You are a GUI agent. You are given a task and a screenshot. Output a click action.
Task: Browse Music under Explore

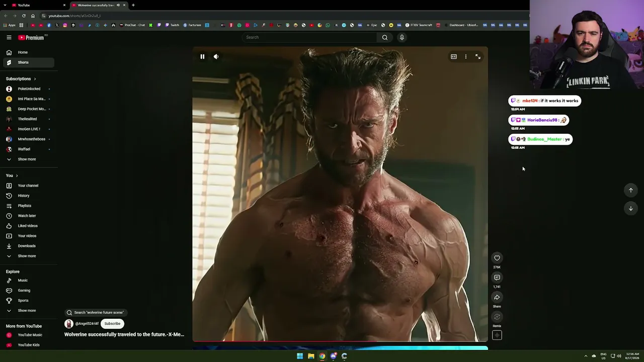click(x=29, y=281)
